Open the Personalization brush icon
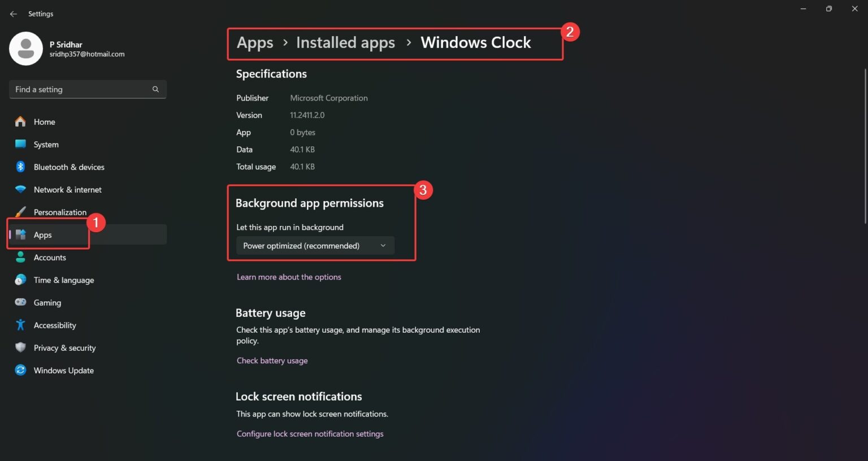 pyautogui.click(x=20, y=212)
